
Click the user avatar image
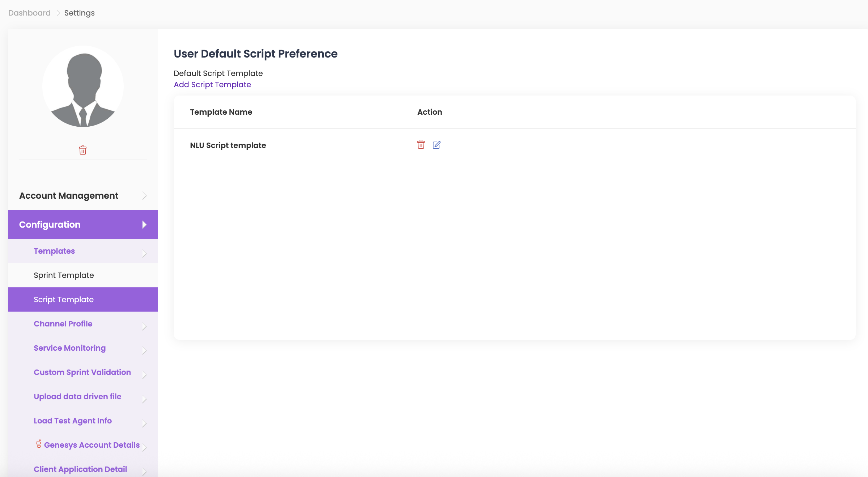[83, 86]
